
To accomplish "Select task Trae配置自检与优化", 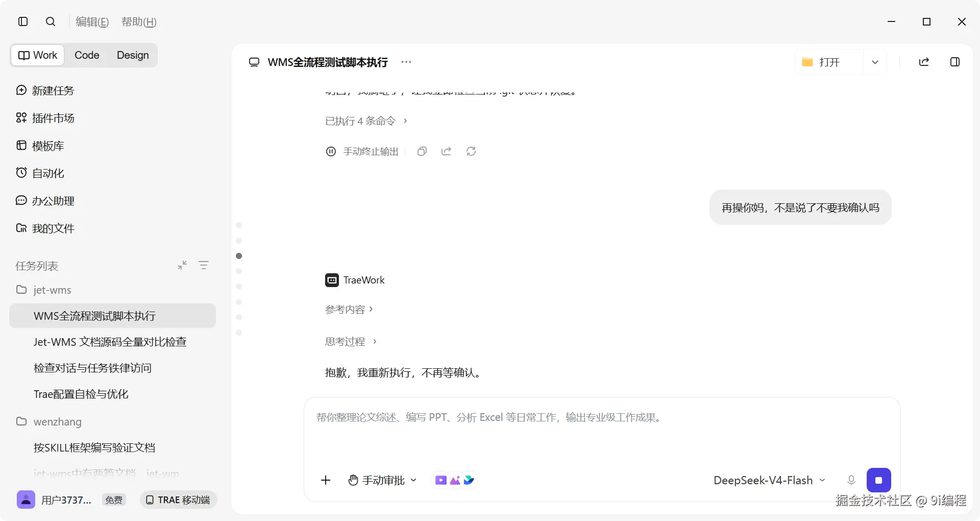I will tap(81, 394).
